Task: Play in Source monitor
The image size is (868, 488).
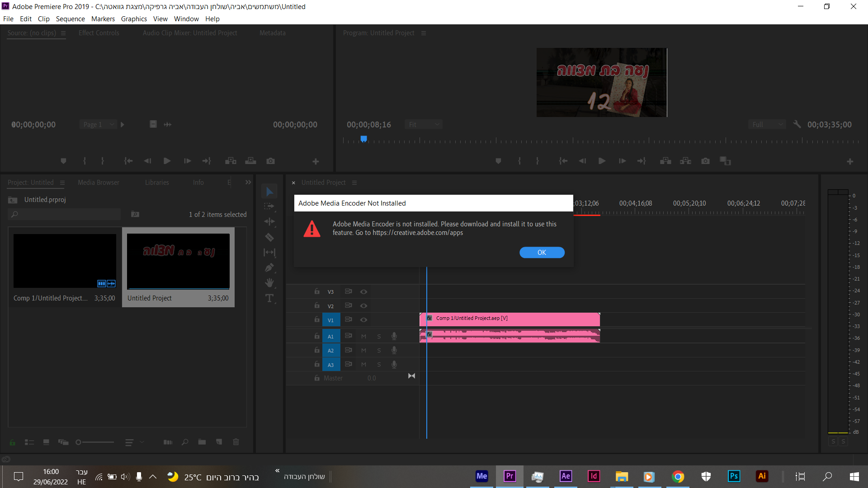Action: pyautogui.click(x=167, y=161)
